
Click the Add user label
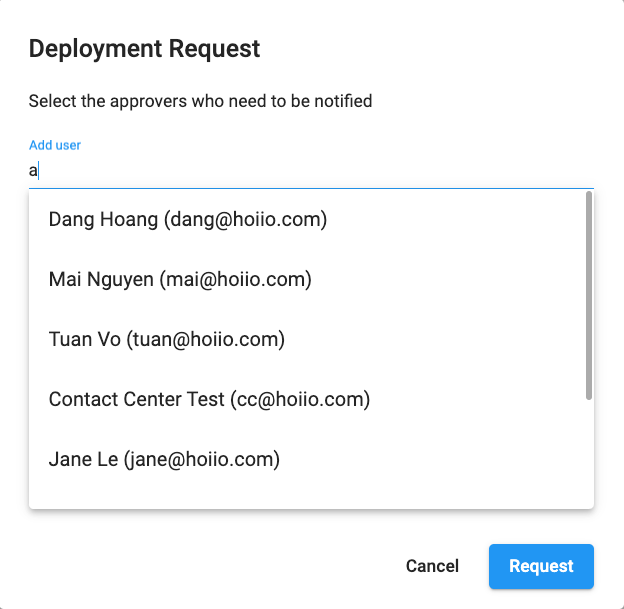(55, 145)
